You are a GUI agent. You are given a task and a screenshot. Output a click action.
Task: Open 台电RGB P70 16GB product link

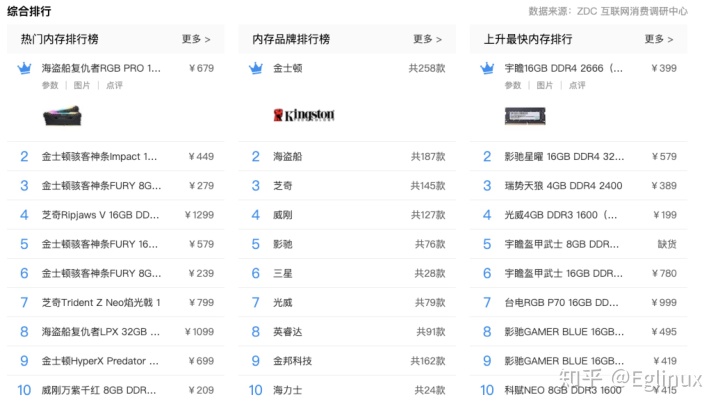(x=562, y=303)
